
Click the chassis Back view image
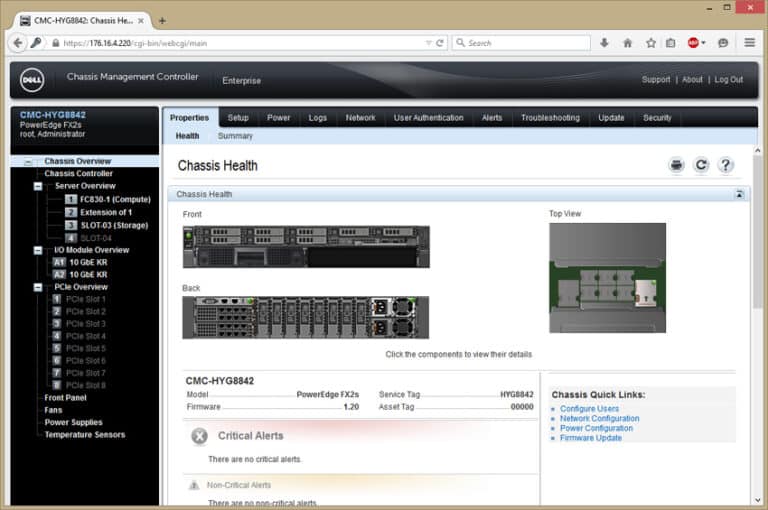point(306,317)
